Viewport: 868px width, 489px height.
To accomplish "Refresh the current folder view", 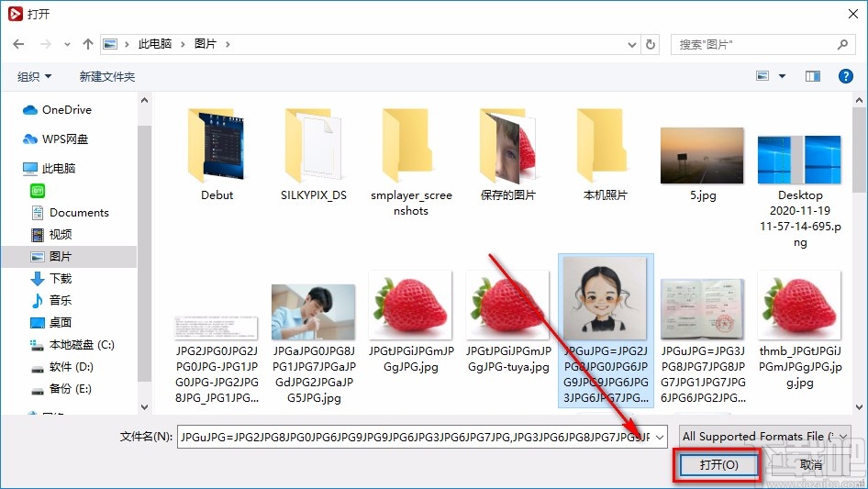I will pyautogui.click(x=651, y=44).
